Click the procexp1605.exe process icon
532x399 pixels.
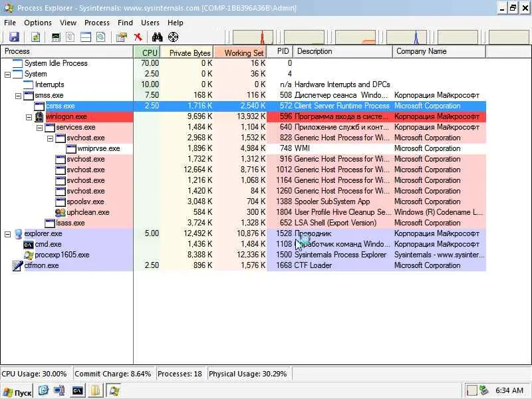(29, 255)
